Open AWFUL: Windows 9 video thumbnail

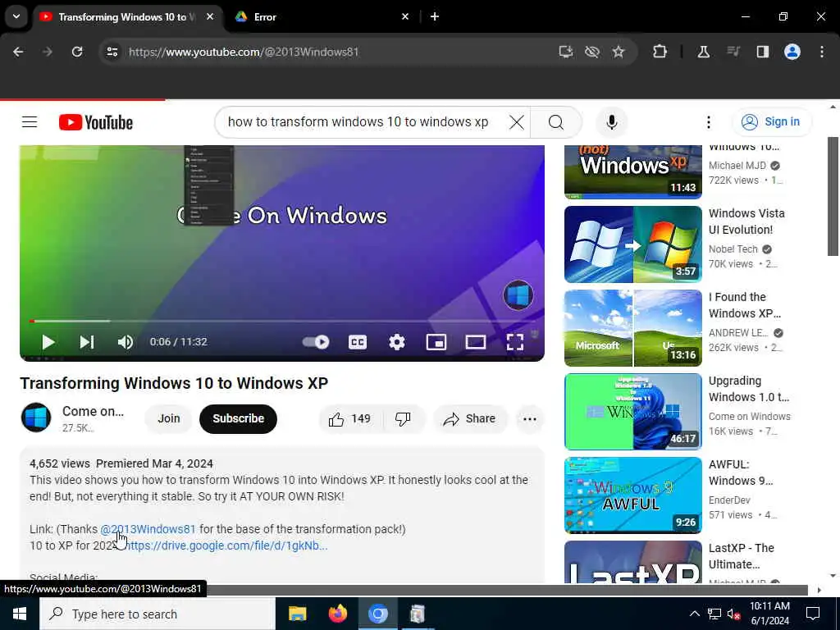(x=633, y=495)
